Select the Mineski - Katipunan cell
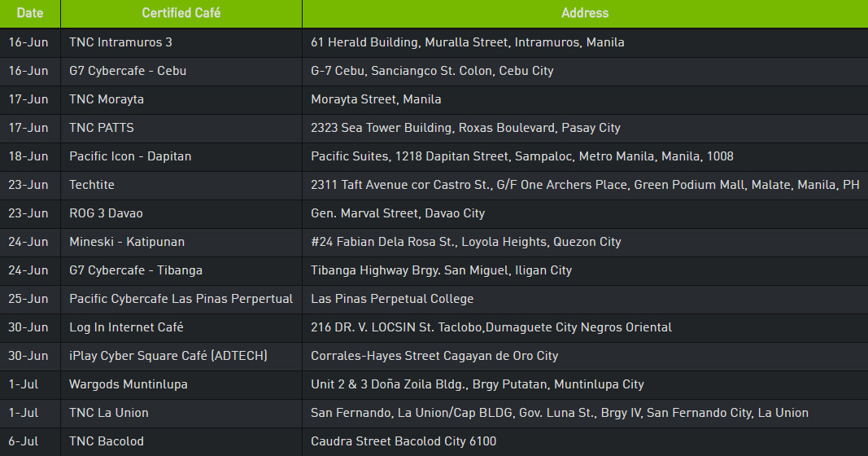 click(x=181, y=243)
